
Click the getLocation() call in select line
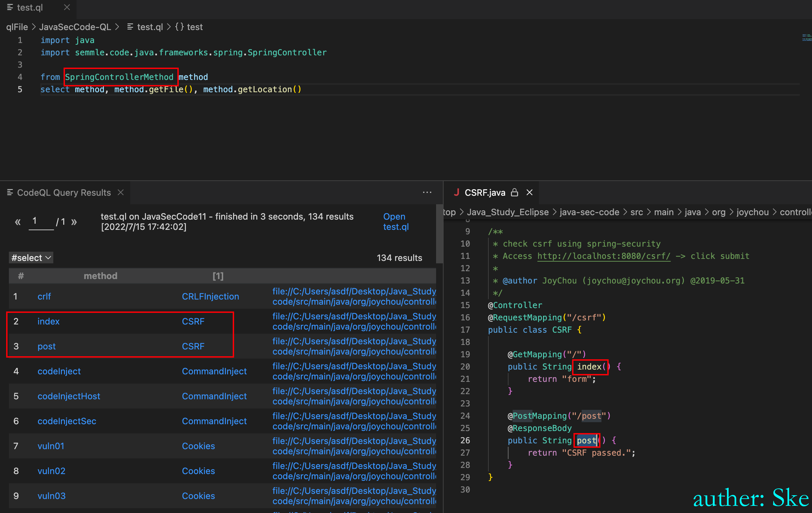(269, 89)
